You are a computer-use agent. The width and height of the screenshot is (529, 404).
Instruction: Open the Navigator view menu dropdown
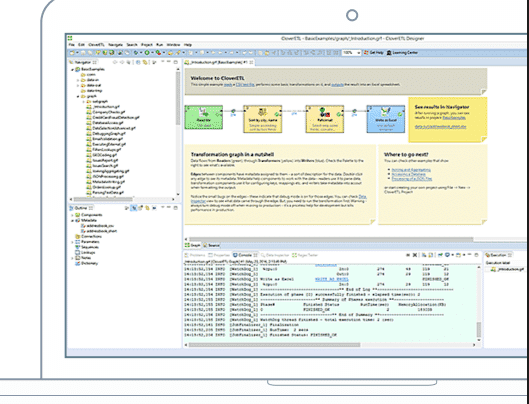pyautogui.click(x=162, y=62)
